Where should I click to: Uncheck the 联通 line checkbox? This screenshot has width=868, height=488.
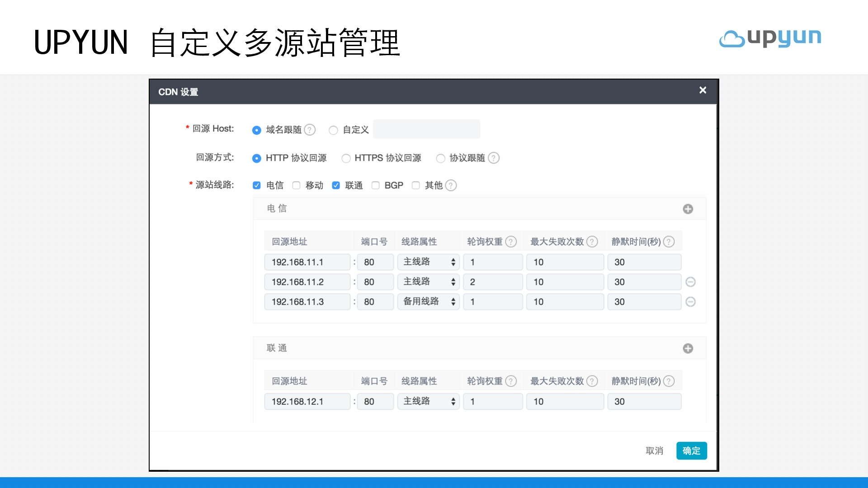pos(336,185)
